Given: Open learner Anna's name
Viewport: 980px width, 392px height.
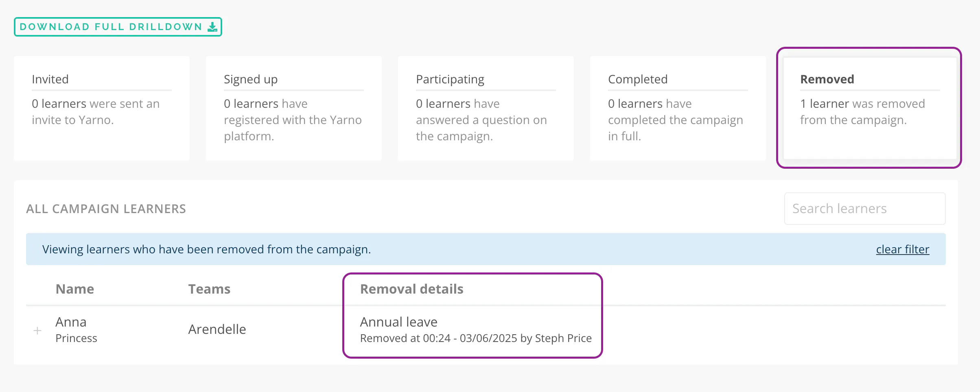Looking at the screenshot, I should 71,322.
